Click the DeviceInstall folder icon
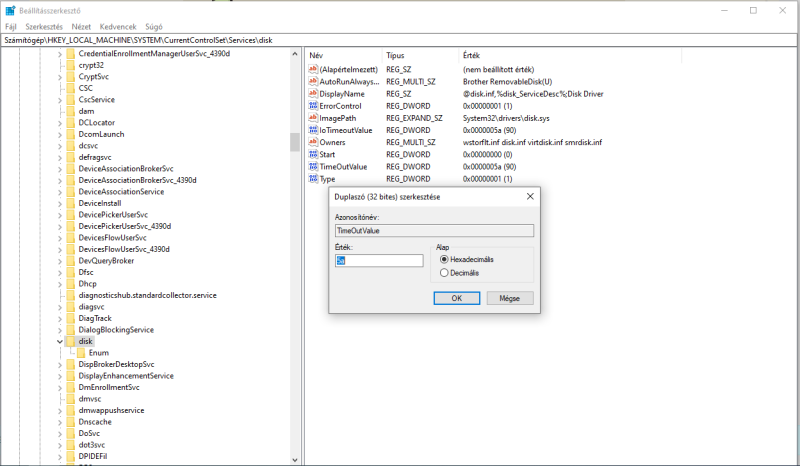800x466 pixels. click(70, 203)
